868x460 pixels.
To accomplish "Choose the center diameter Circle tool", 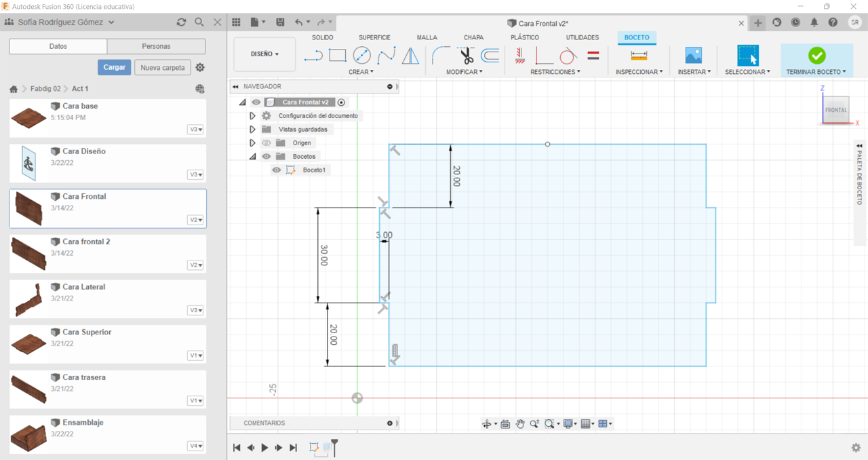I will point(362,56).
